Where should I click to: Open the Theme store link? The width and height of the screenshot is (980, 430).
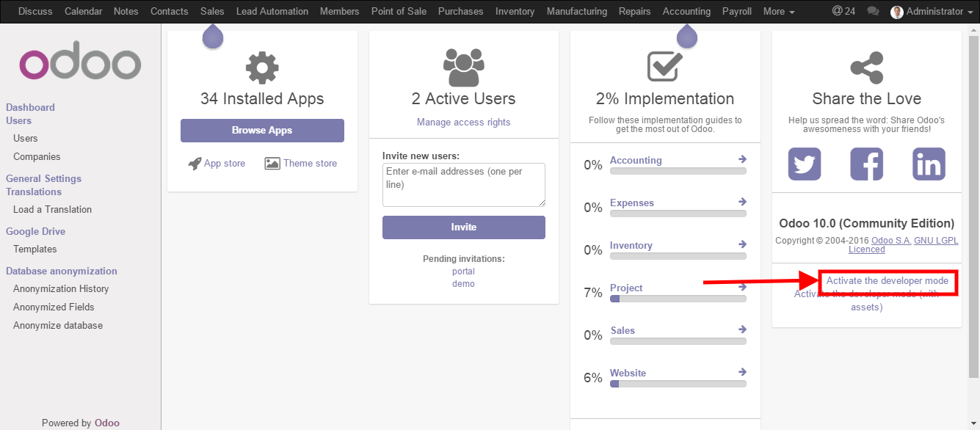point(311,164)
